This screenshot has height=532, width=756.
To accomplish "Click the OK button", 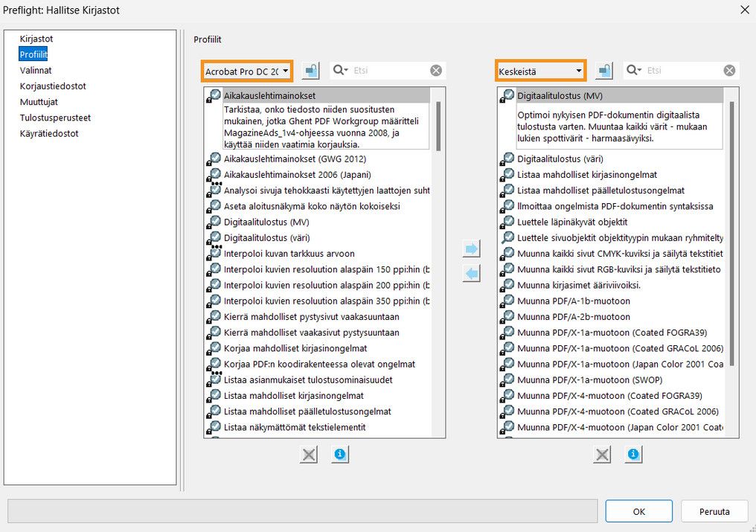I will click(x=639, y=511).
